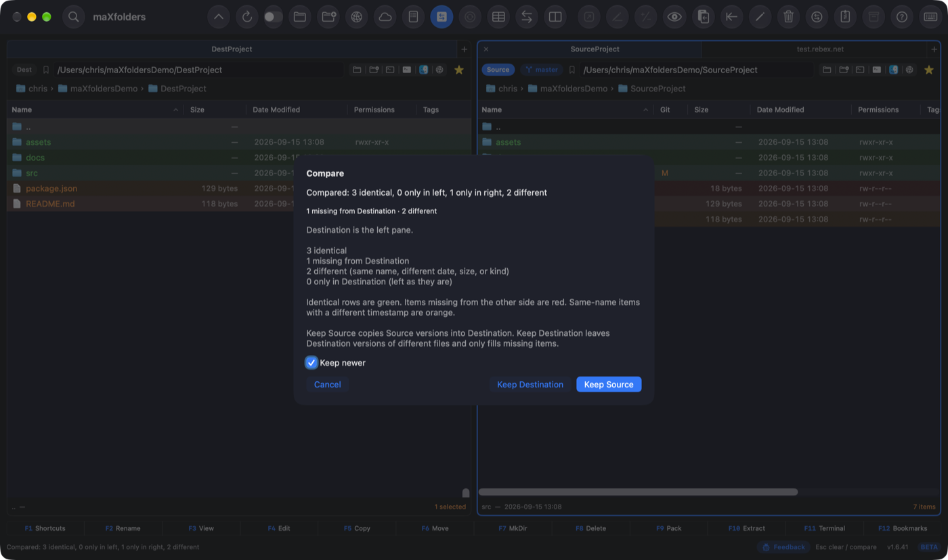Switch to the test.rebex.net tab
948x560 pixels.
[x=815, y=49]
